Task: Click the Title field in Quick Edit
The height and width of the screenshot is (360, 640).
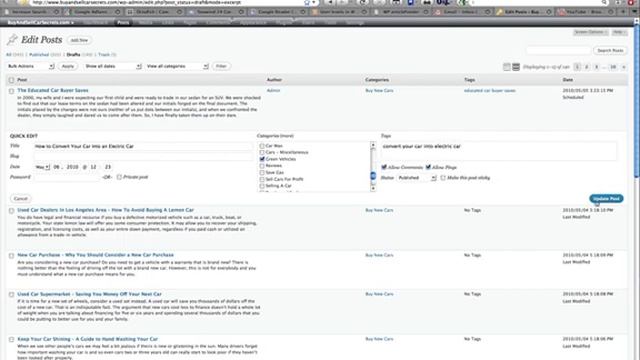Action: tap(143, 146)
